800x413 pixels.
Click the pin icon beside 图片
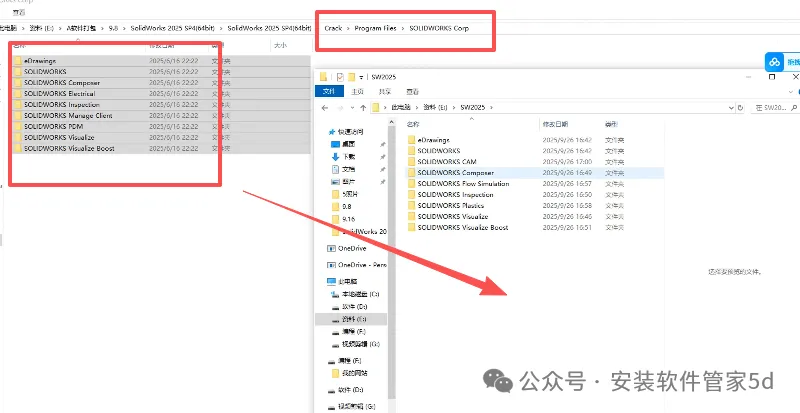(x=383, y=182)
